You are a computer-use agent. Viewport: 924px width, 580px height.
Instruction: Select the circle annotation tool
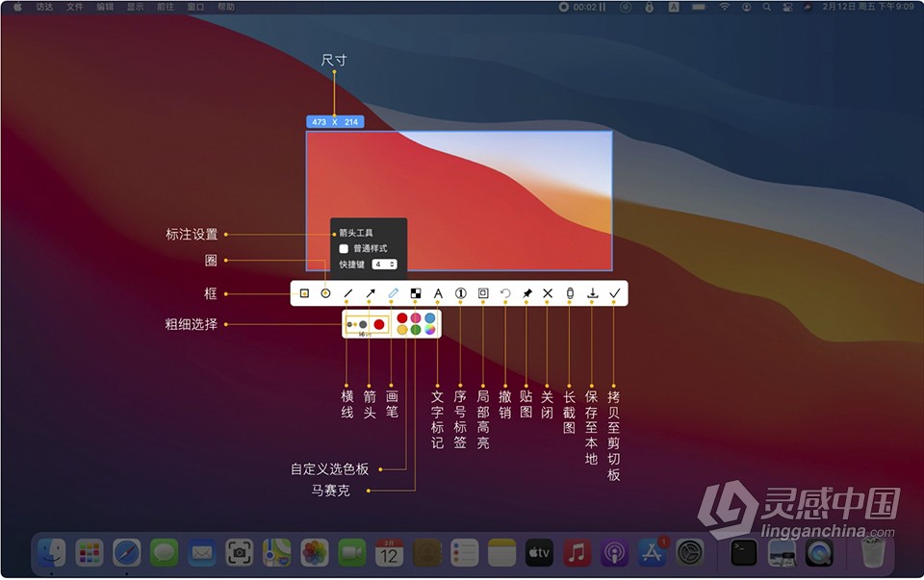pyautogui.click(x=326, y=293)
